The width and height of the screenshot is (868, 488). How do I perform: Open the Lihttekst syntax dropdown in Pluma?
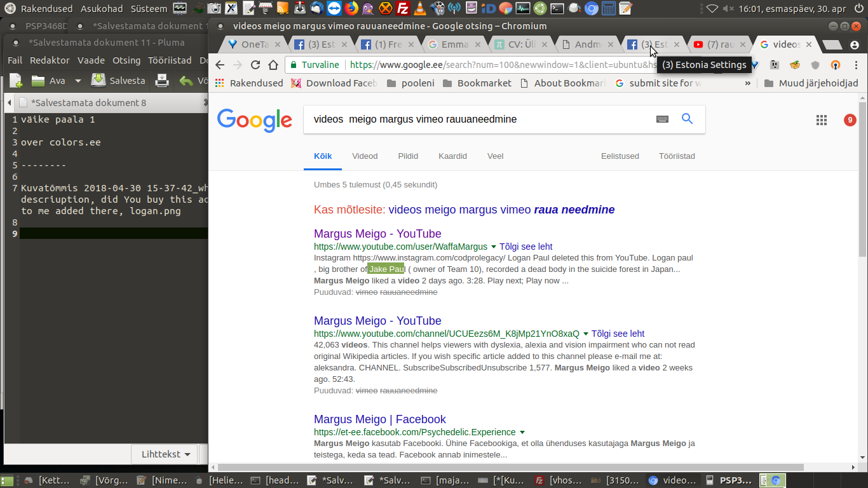pyautogui.click(x=165, y=454)
